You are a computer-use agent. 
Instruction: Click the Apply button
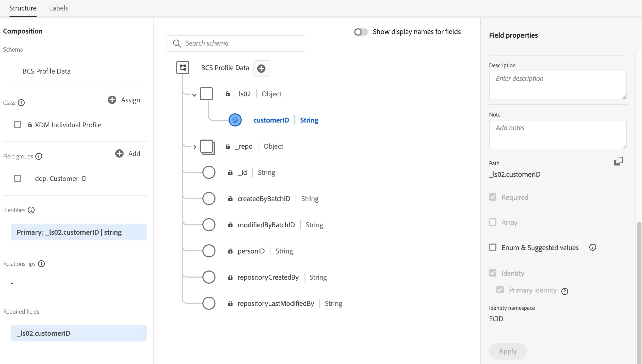[508, 351]
